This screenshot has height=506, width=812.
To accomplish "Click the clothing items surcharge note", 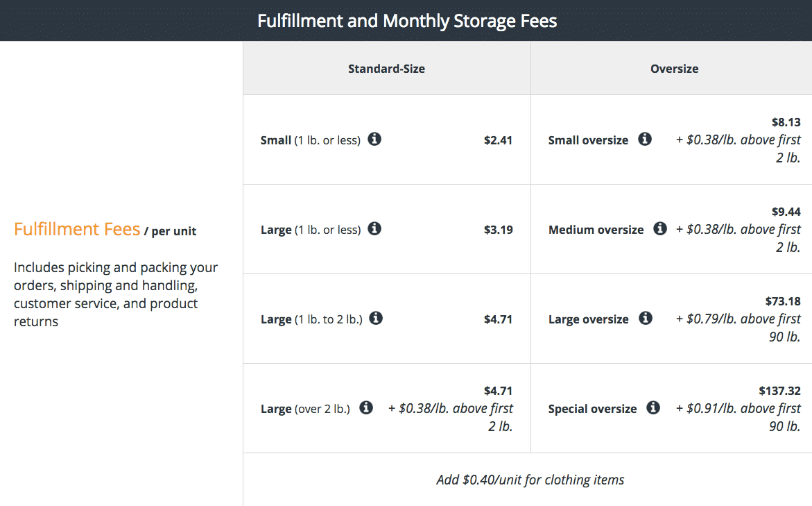I will [530, 480].
